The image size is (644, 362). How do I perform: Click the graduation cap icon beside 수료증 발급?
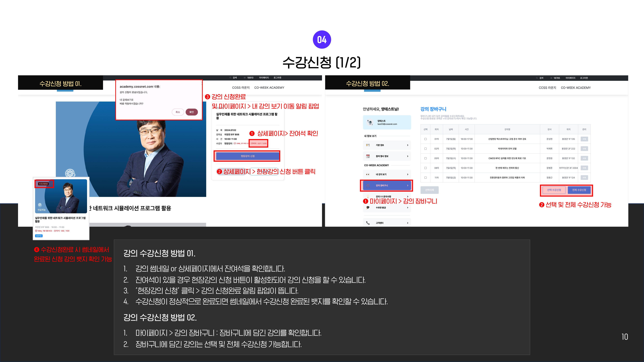click(368, 208)
